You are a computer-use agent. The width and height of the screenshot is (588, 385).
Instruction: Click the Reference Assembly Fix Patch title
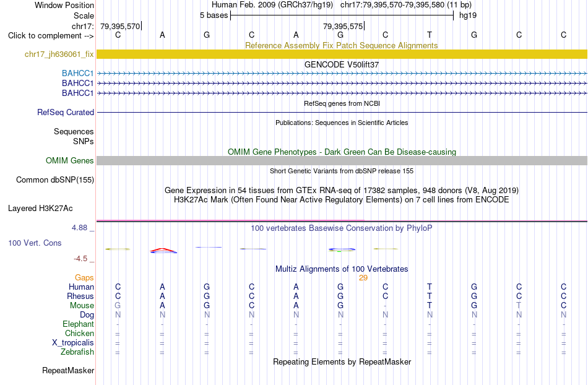341,45
